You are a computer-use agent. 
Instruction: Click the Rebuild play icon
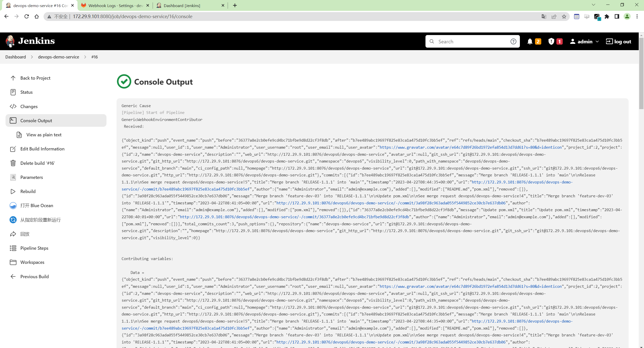13,192
